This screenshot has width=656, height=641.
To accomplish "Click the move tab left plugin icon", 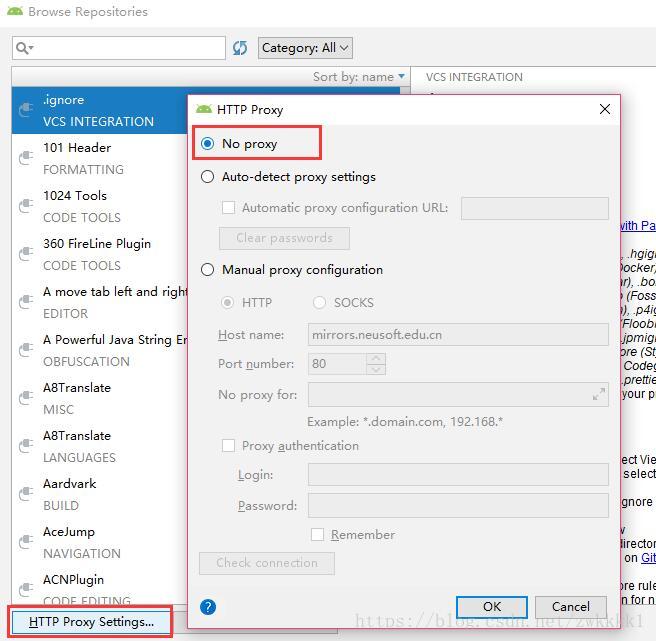I will [x=26, y=302].
